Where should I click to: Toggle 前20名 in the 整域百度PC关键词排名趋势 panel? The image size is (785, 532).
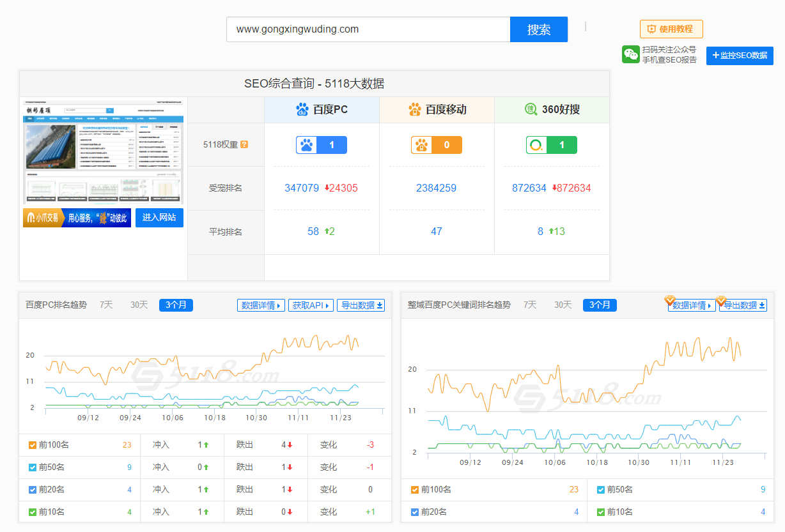coord(415,512)
